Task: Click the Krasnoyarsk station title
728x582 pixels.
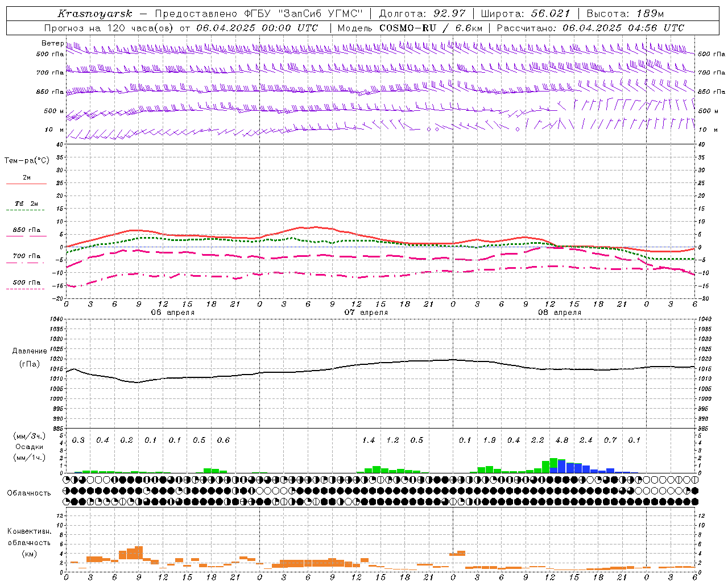Action: click(95, 14)
